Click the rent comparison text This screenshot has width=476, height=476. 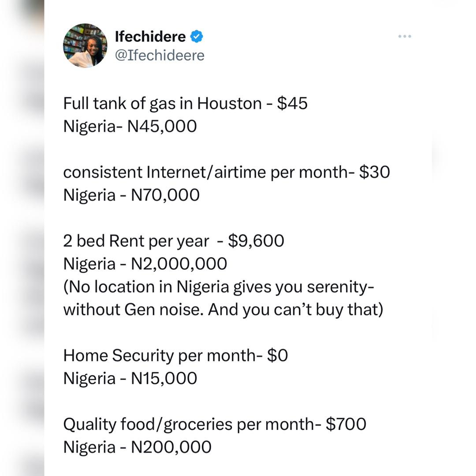174,241
